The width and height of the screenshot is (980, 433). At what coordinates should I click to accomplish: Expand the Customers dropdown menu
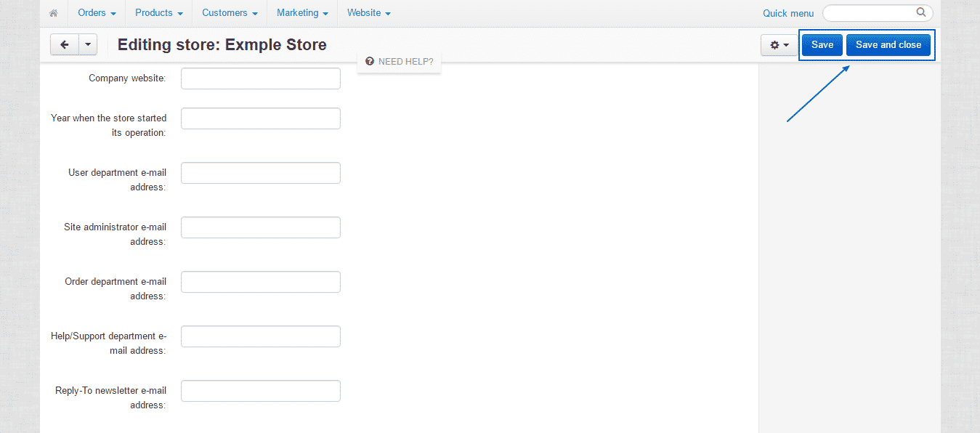click(230, 13)
